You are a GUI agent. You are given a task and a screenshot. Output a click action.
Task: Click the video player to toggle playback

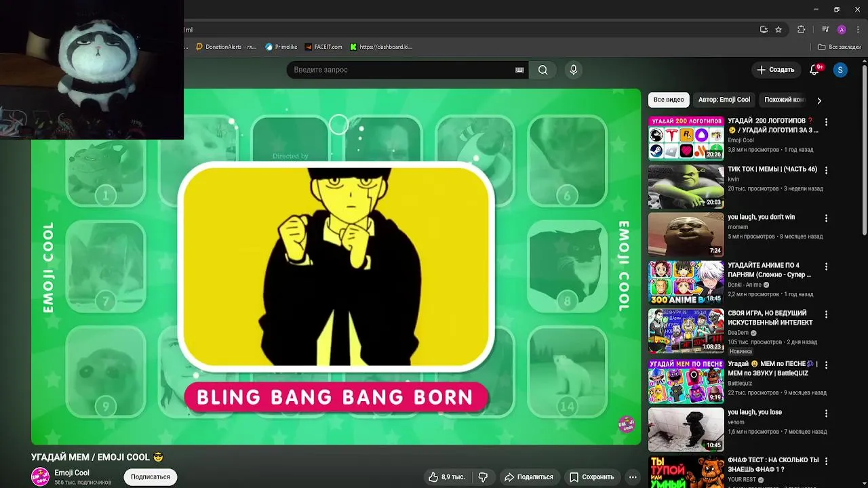click(336, 266)
